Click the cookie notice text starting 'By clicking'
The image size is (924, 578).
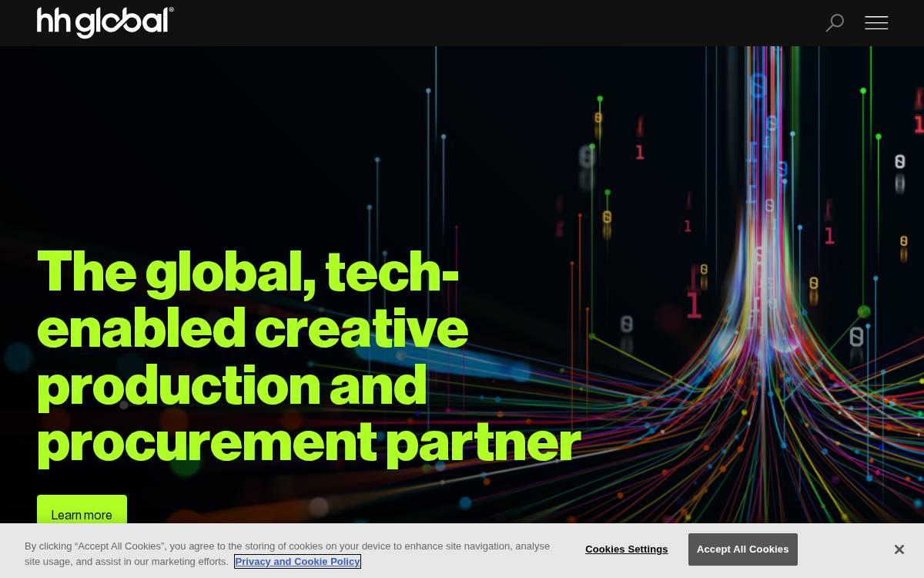coord(287,553)
